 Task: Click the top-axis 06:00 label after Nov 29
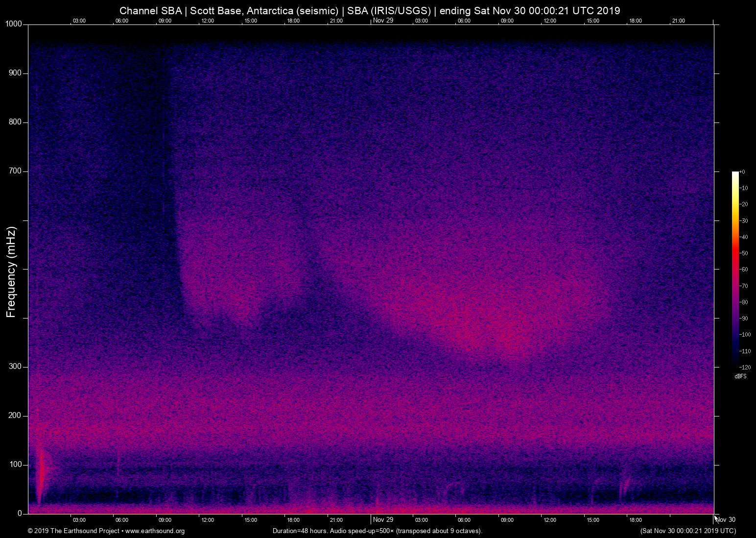(464, 21)
